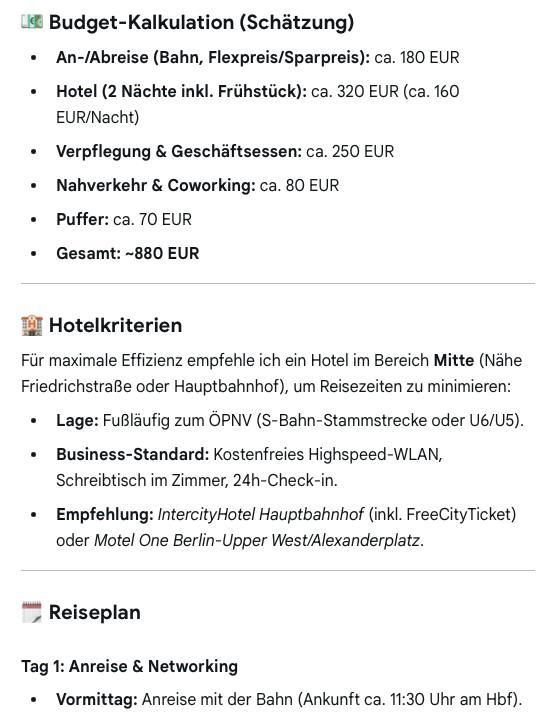The height and width of the screenshot is (717, 556).
Task: Click the Puffer ca. 70 EUR line
Action: pos(124,219)
